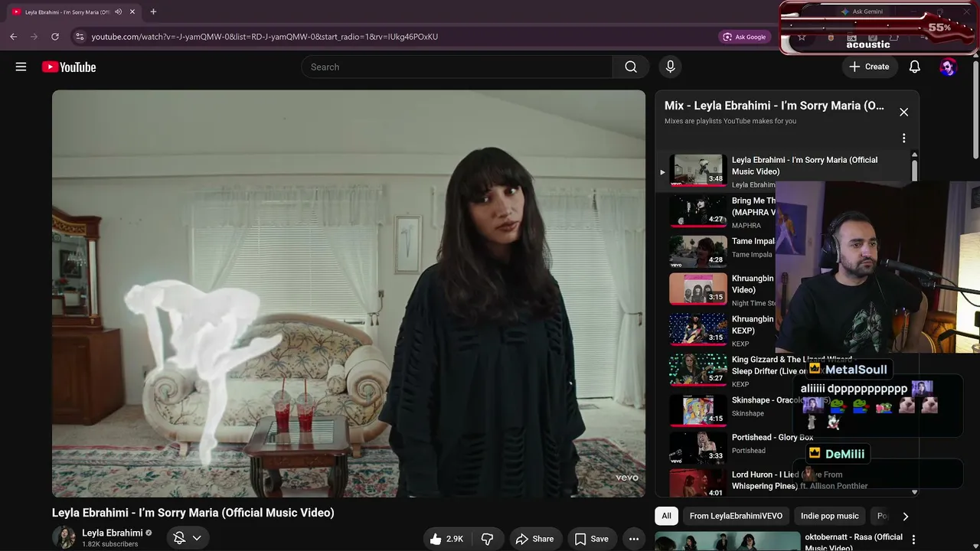Like the video with 2.9K likes
Image resolution: width=980 pixels, height=551 pixels.
(446, 539)
